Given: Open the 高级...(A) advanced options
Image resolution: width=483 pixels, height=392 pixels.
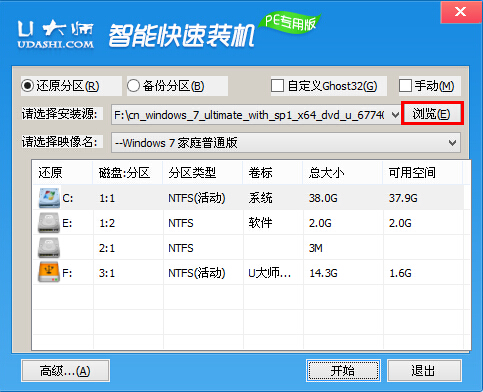Looking at the screenshot, I should 65,371.
